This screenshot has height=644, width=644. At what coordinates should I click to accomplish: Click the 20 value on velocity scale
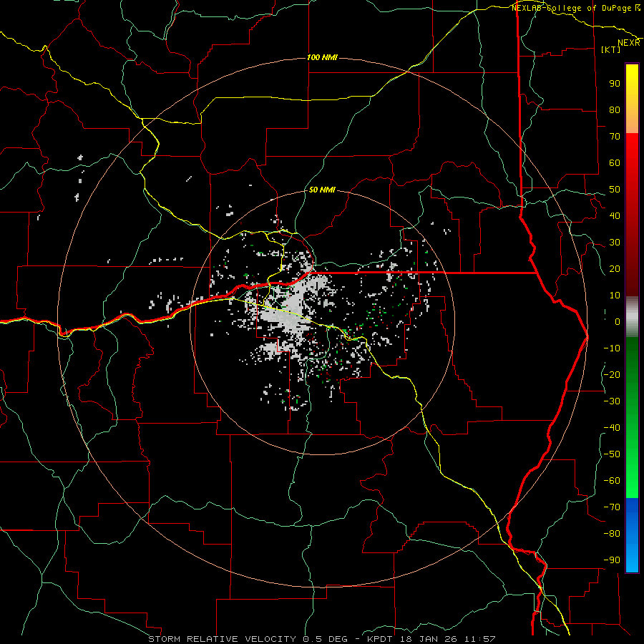615,268
